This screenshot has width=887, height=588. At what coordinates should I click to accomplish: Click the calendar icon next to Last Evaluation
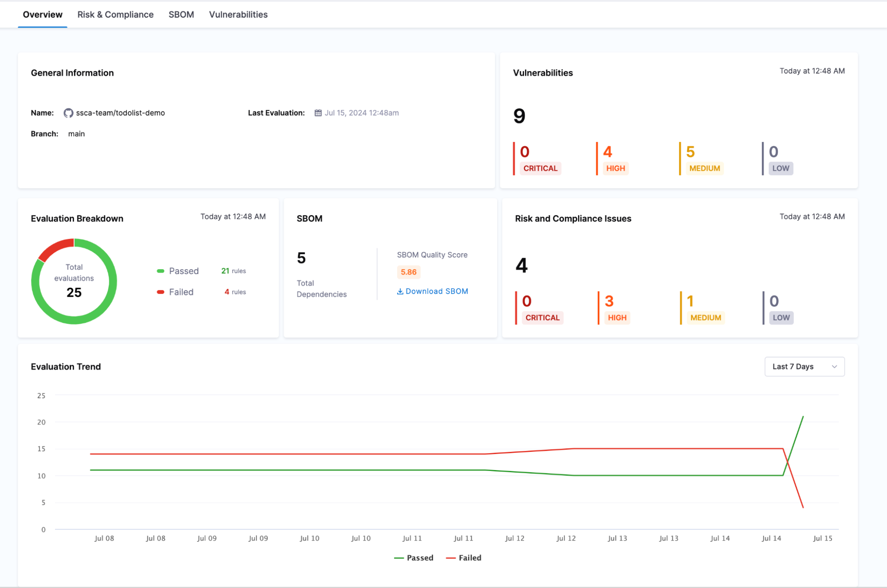(318, 113)
